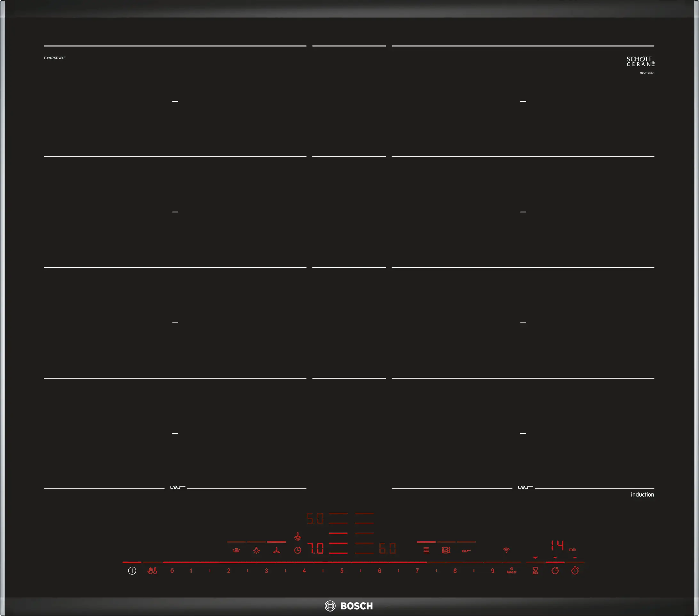Set power level to 5 on slider
Screen dimensions: 699x616
click(342, 571)
